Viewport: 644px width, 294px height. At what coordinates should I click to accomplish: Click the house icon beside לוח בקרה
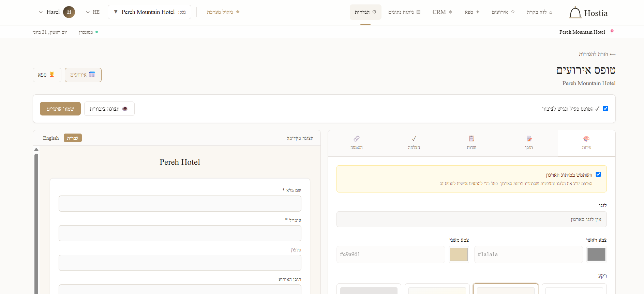551,12
